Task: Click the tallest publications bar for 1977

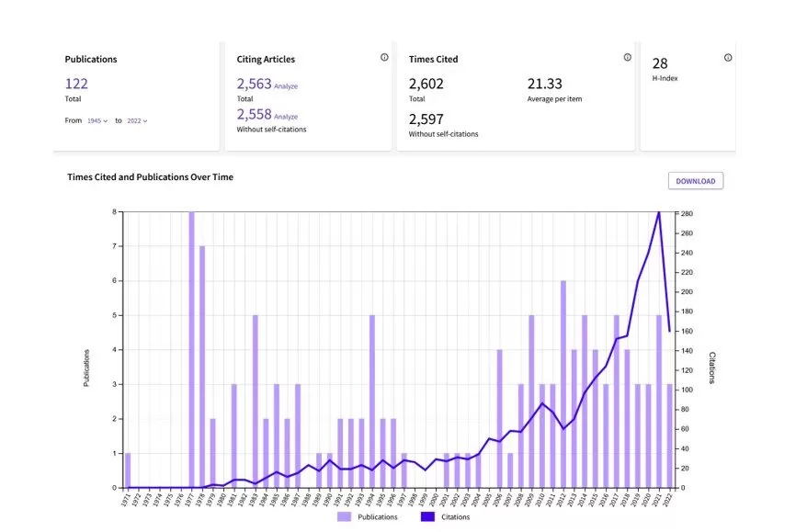Action: click(x=191, y=349)
